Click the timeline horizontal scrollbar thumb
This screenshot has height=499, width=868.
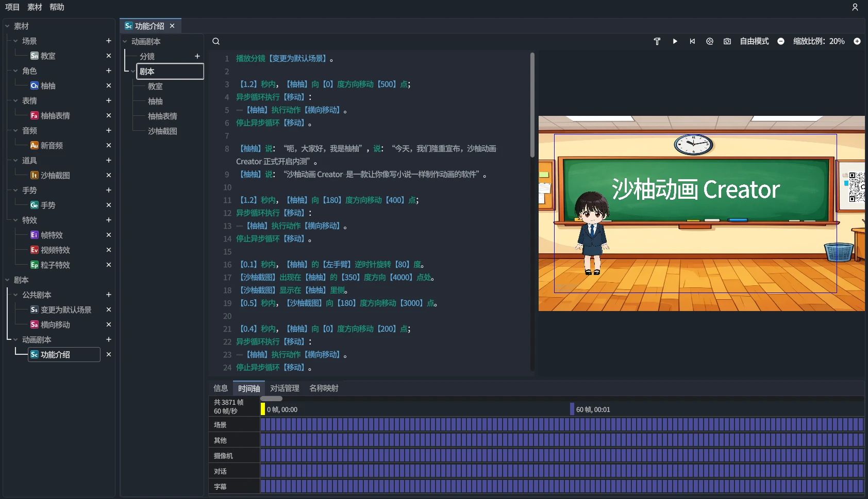(x=272, y=399)
